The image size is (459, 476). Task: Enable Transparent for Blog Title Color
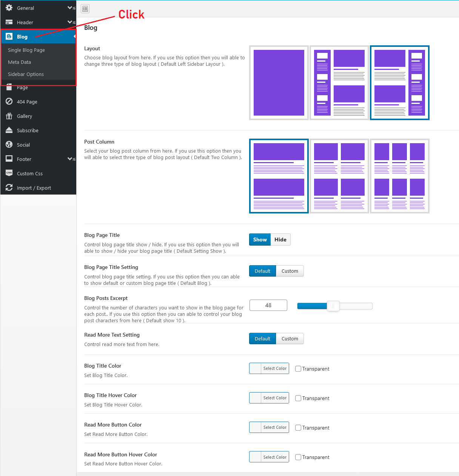[x=298, y=369]
